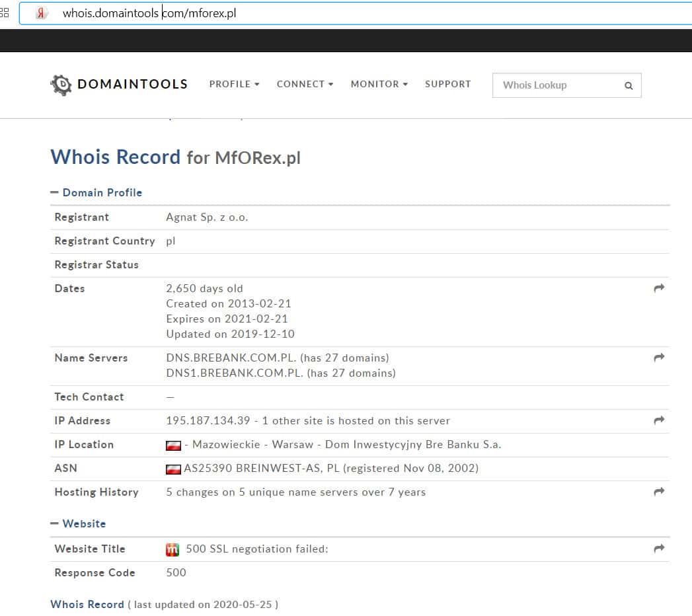Viewport: 692px width, 616px height.
Task: Click the Whois Record link at bottom
Action: click(87, 604)
